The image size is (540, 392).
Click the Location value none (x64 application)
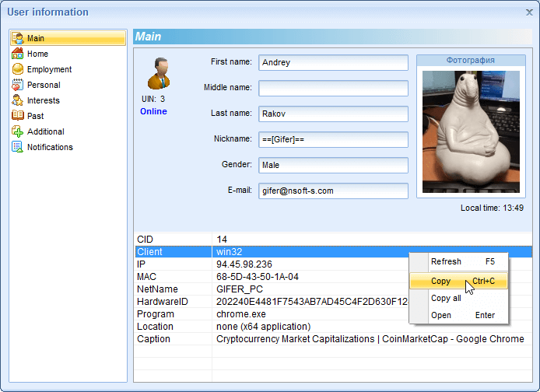264,326
